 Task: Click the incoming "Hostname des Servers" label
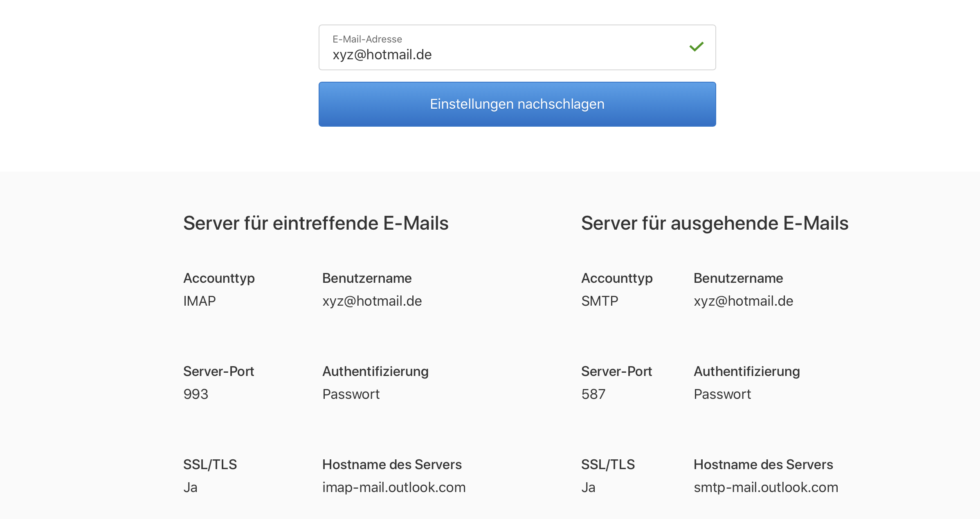392,465
